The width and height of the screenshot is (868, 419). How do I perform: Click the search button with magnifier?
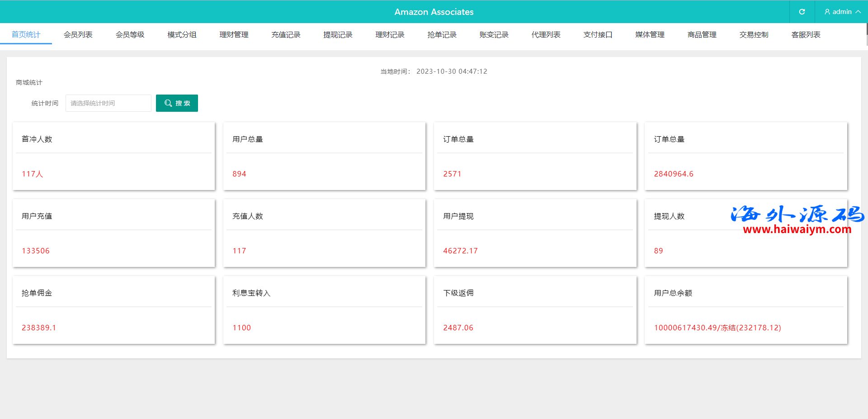click(x=177, y=103)
